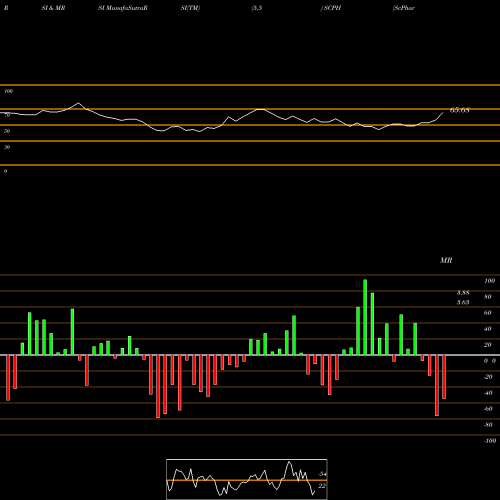500x500 pixels.
Task: Click the 100 label on MR axis
Action: pos(489,281)
